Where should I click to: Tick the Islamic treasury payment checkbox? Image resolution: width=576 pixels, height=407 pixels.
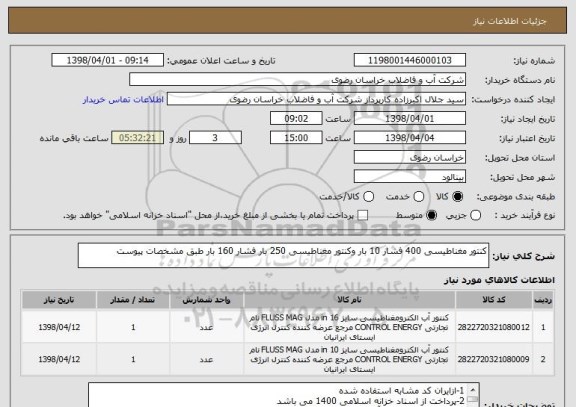click(363, 215)
